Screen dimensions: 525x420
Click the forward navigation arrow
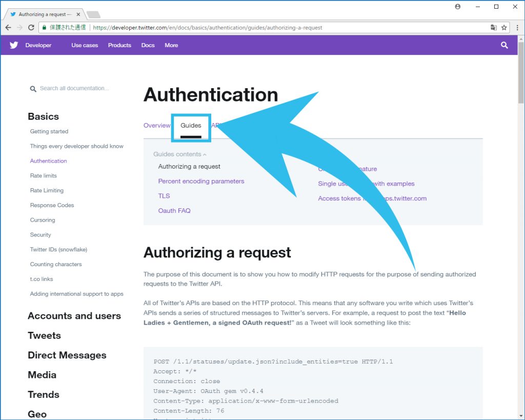(x=20, y=28)
